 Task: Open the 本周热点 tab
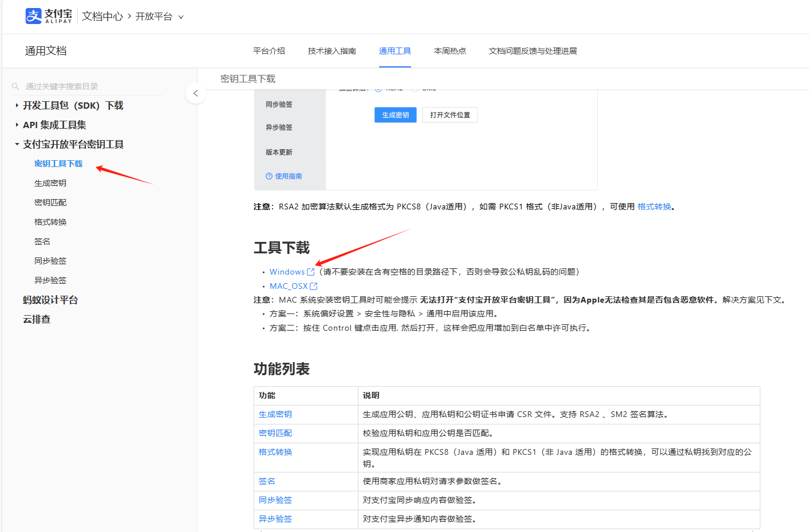click(450, 51)
